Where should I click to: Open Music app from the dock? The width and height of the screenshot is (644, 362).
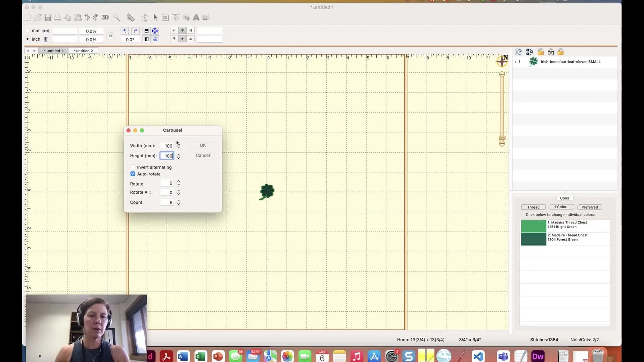(357, 356)
